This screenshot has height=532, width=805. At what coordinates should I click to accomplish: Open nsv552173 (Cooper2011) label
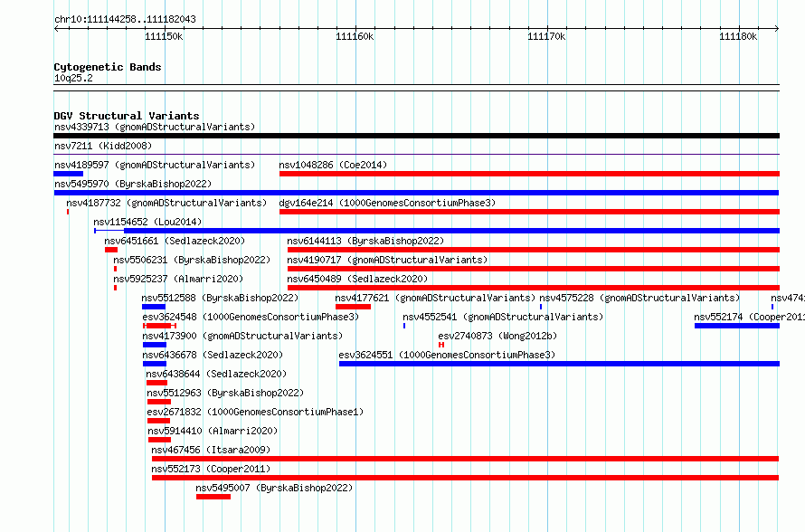point(211,469)
